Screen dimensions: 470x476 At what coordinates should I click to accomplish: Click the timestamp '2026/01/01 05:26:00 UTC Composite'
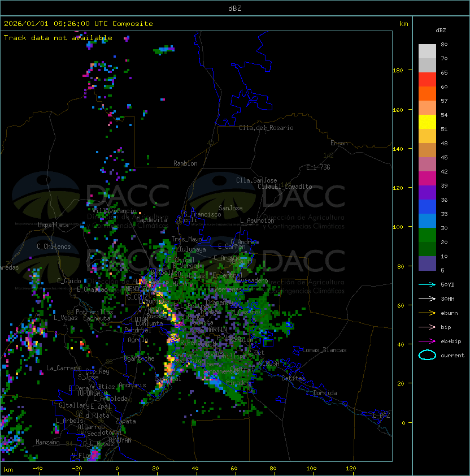[79, 24]
